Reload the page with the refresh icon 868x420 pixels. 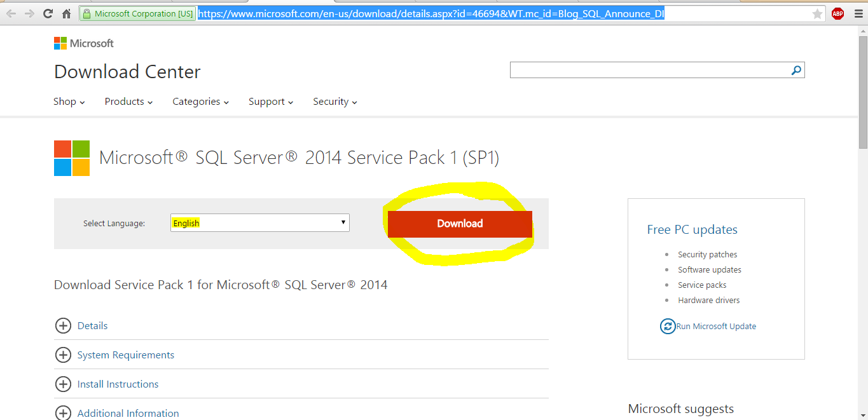48,13
